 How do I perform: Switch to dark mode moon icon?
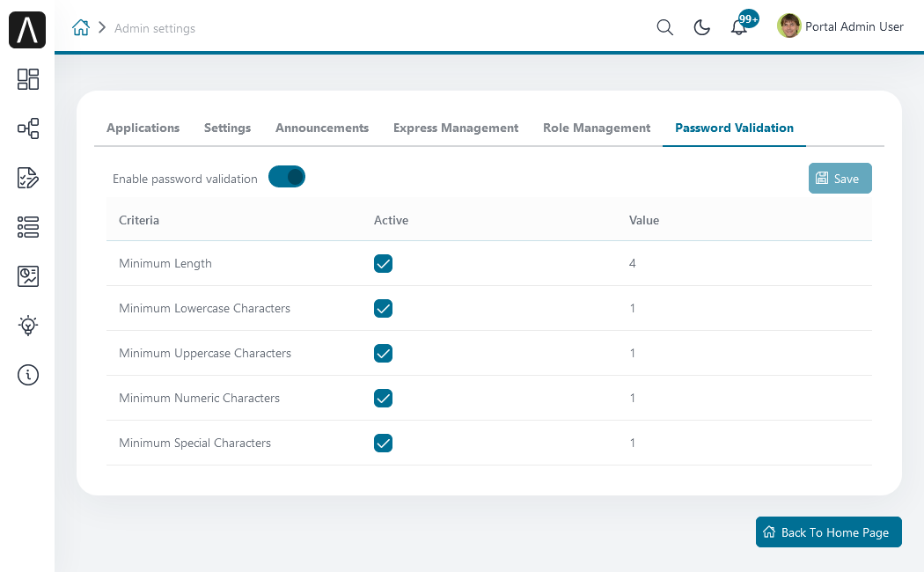702,27
